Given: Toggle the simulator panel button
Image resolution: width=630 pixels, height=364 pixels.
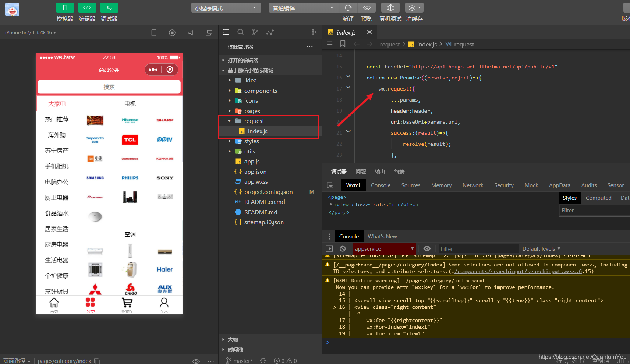Looking at the screenshot, I should point(65,8).
